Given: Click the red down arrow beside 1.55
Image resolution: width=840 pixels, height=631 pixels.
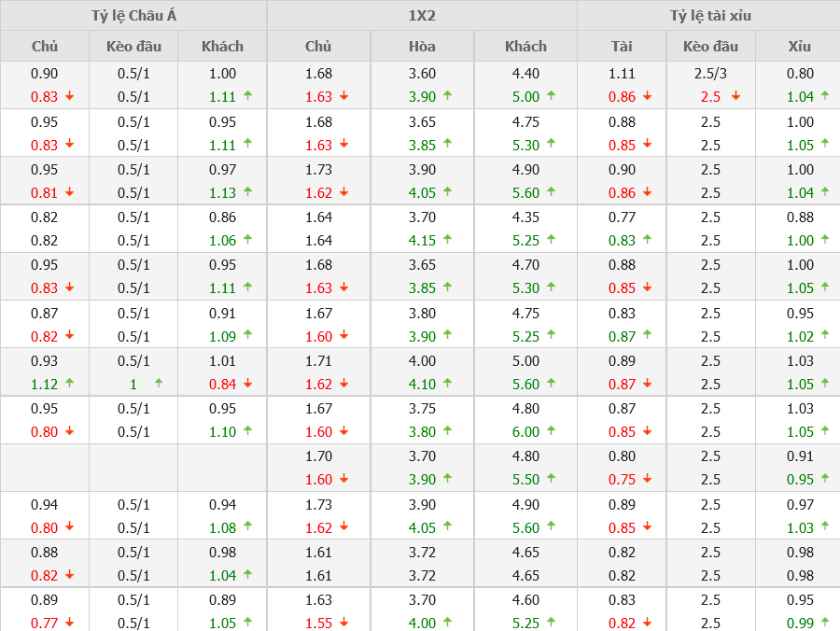Looking at the screenshot, I should [343, 622].
